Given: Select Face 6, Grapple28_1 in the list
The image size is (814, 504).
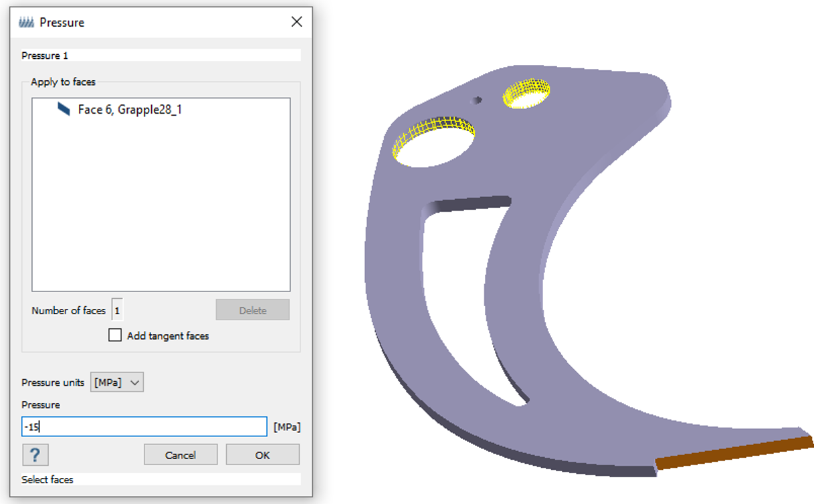Looking at the screenshot, I should coord(130,110).
